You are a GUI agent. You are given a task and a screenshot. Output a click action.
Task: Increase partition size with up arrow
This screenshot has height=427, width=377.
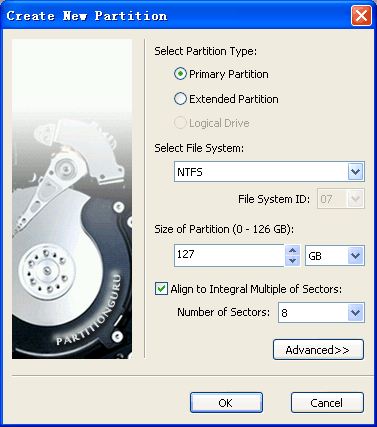pyautogui.click(x=293, y=250)
